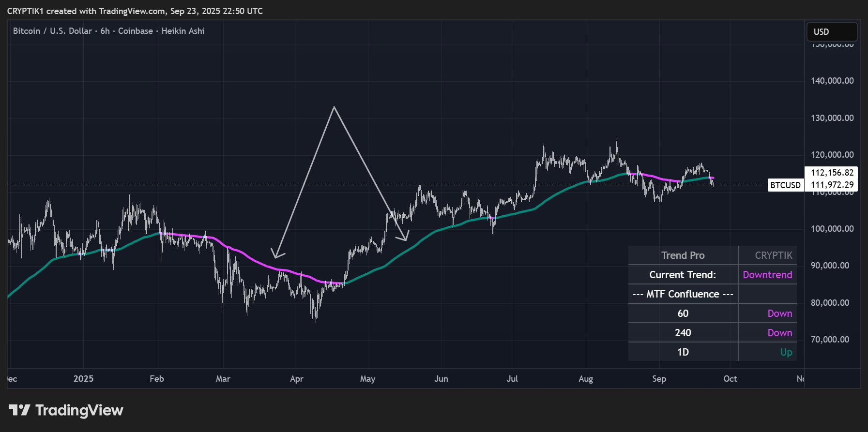
Task: Select the 140,000.00 price axis label
Action: [x=832, y=81]
